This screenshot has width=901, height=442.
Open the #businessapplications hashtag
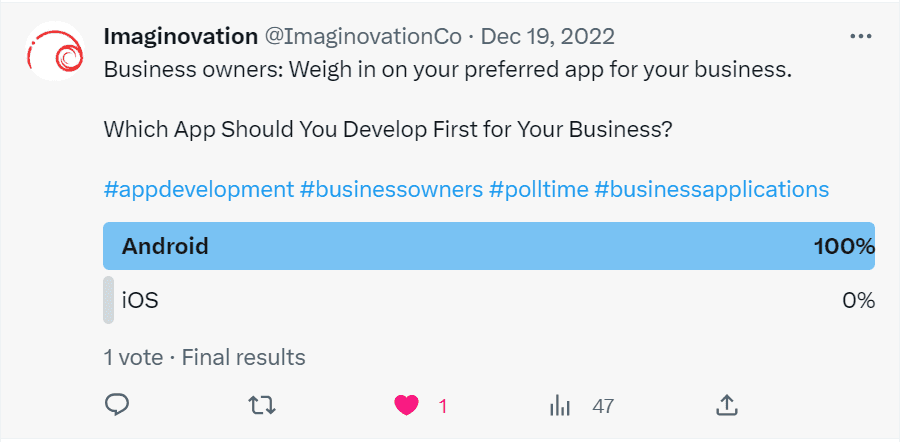(711, 189)
